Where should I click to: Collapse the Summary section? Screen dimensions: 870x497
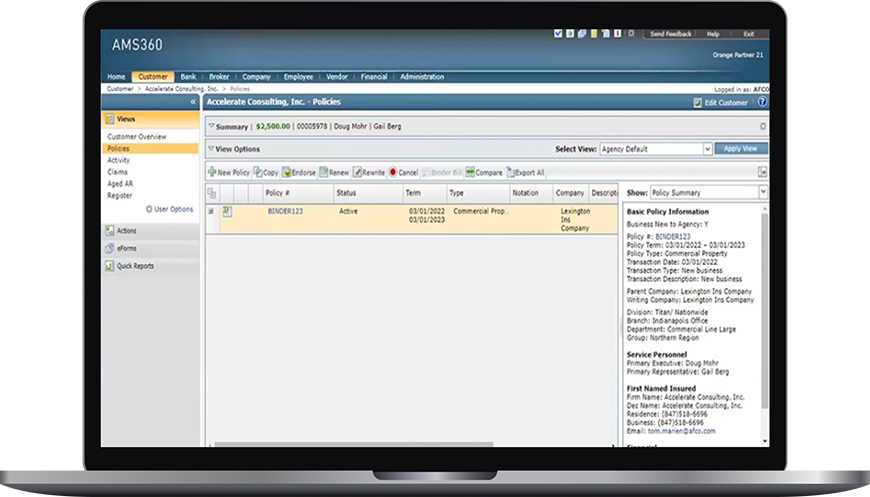tap(211, 127)
